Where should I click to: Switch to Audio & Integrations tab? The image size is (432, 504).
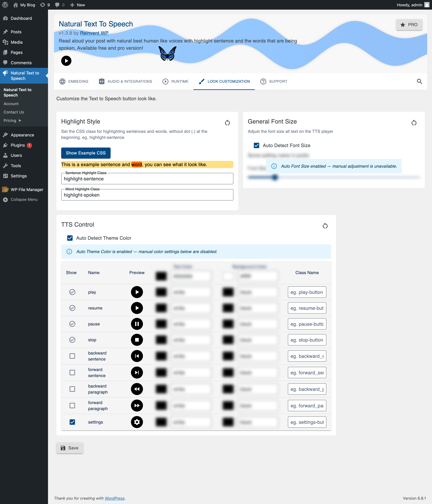point(125,81)
